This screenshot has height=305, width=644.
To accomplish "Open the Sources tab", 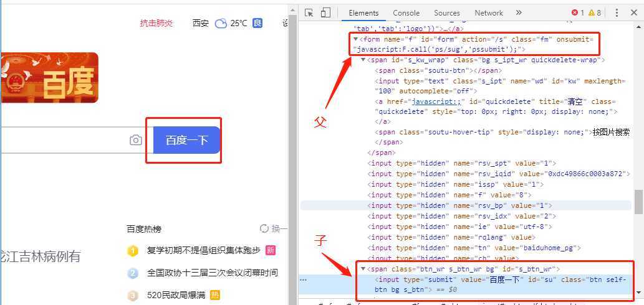I will click(447, 12).
